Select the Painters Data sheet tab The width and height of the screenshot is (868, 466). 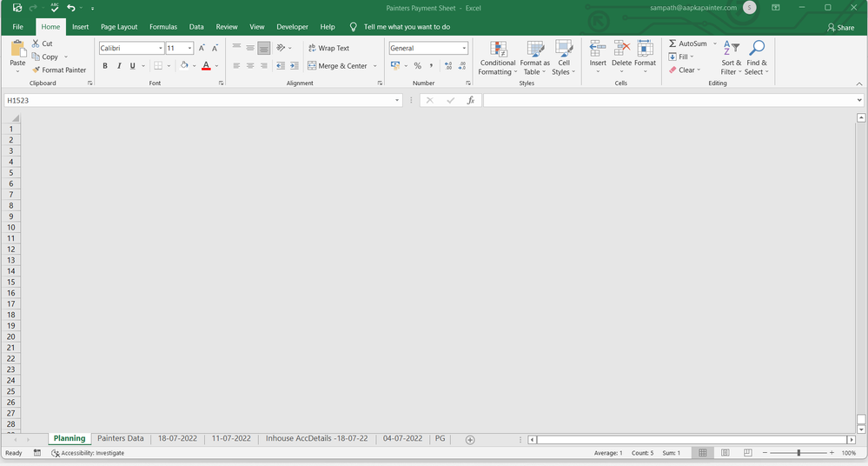click(x=121, y=438)
